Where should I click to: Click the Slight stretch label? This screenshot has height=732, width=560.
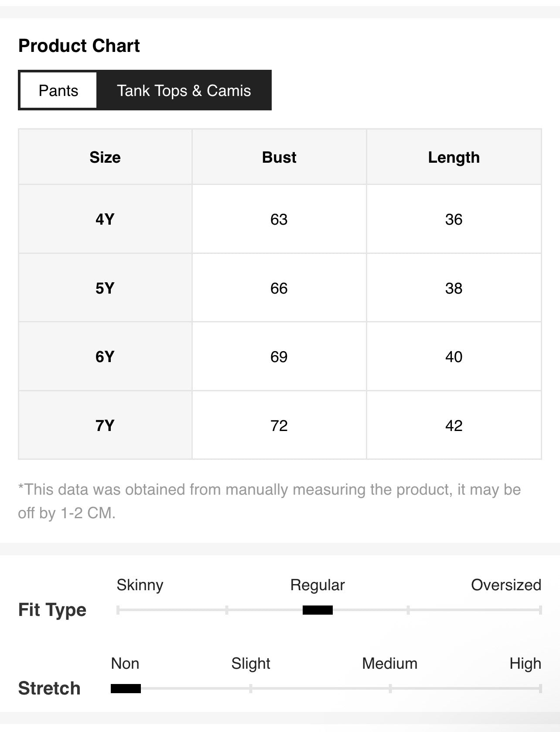click(251, 664)
